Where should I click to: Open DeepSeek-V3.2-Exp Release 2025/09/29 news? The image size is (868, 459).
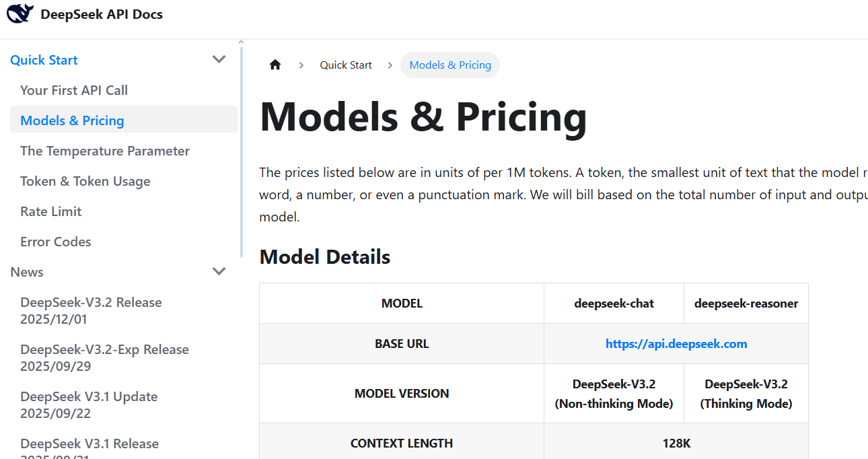click(x=104, y=357)
